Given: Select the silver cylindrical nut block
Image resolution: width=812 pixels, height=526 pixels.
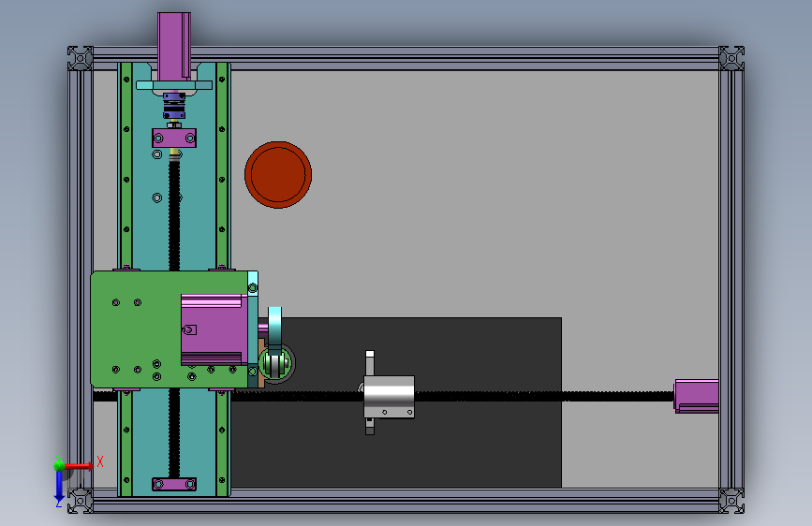Looking at the screenshot, I should pos(389,397).
